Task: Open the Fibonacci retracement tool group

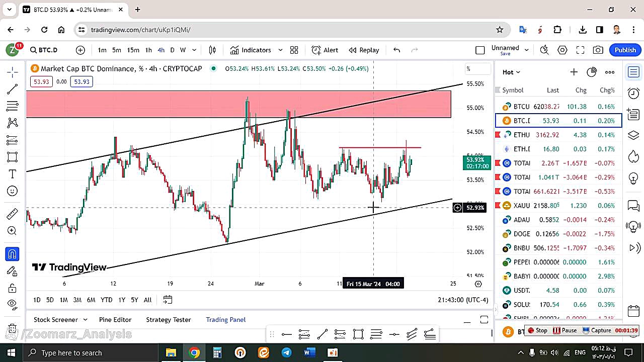Action: 13,106
